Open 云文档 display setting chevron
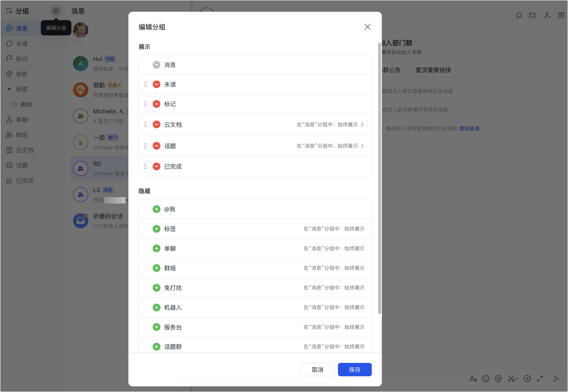This screenshot has width=568, height=392. pyautogui.click(x=362, y=125)
